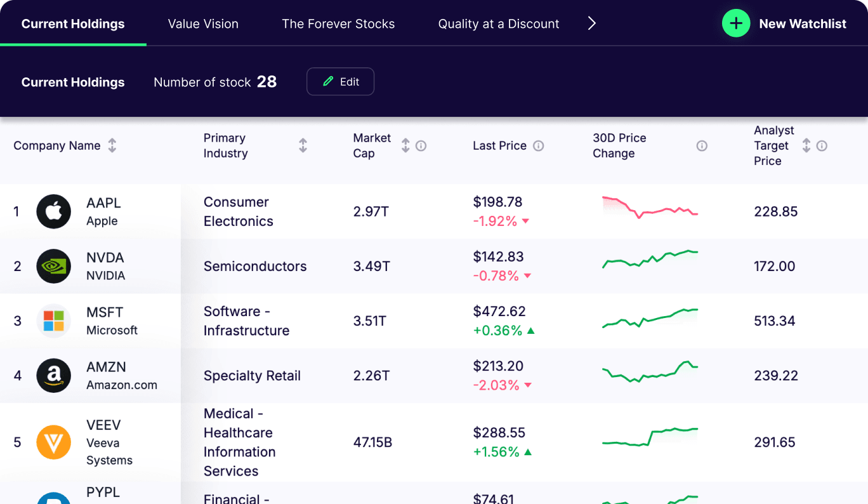Click the Medical - Healthcare Information Services cell
Viewport: 868px width, 504px height.
[x=240, y=442]
